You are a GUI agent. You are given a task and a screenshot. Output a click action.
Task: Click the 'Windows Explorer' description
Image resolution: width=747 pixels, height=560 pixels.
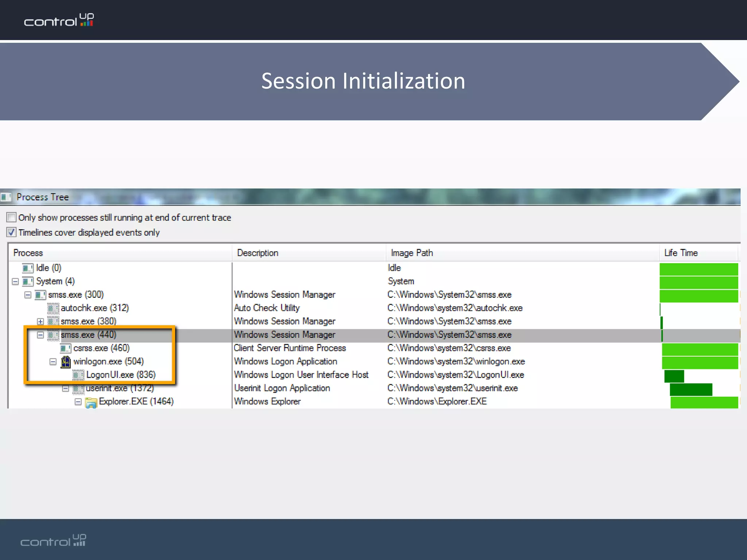[x=267, y=402]
